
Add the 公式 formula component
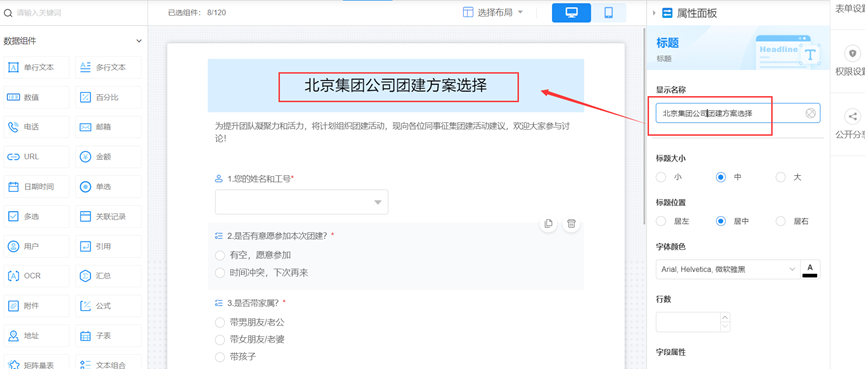click(108, 306)
